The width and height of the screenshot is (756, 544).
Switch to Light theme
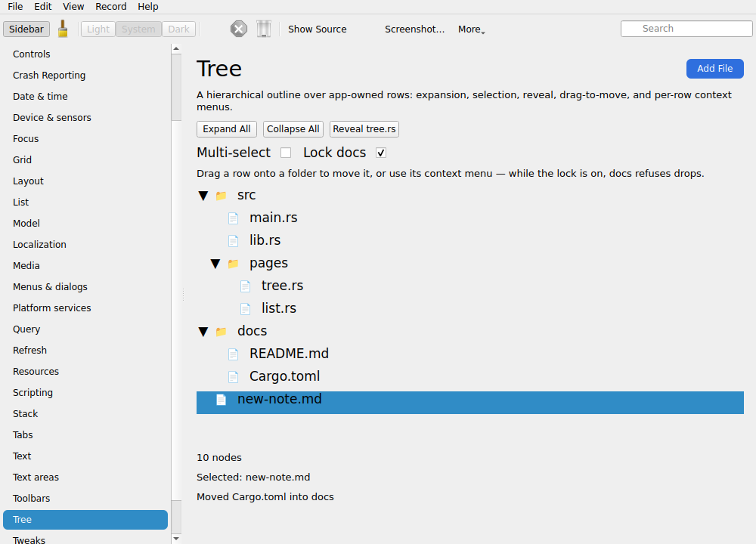tap(98, 29)
